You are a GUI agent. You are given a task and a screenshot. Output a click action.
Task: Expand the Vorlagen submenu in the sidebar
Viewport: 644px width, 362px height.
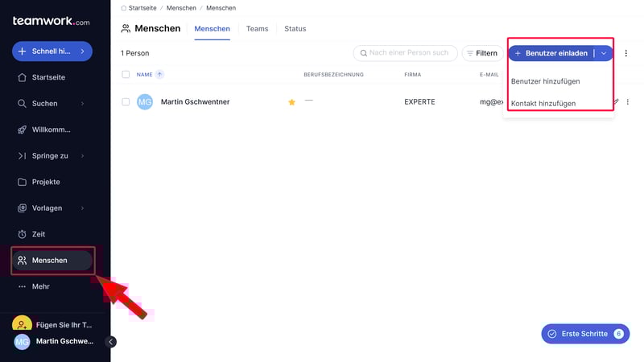(x=82, y=208)
